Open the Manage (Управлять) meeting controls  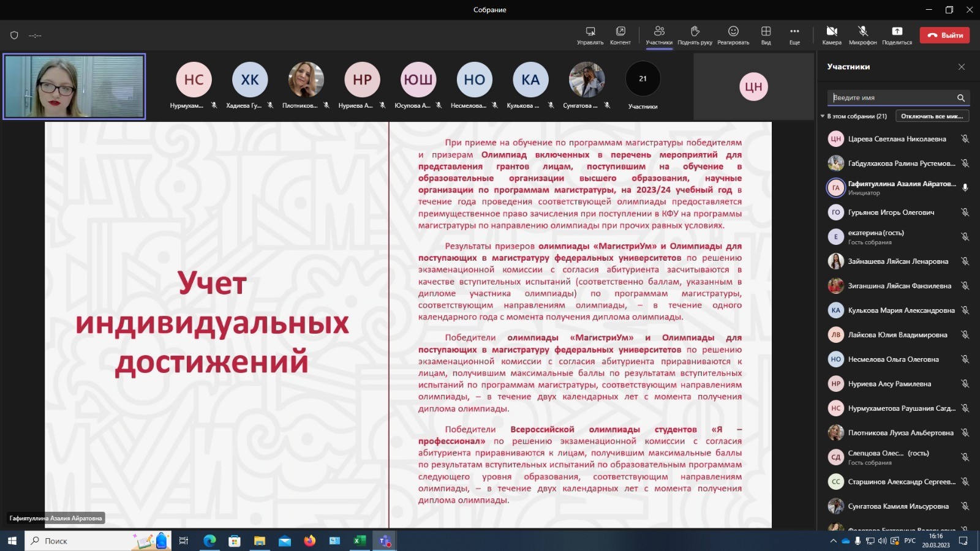point(590,35)
